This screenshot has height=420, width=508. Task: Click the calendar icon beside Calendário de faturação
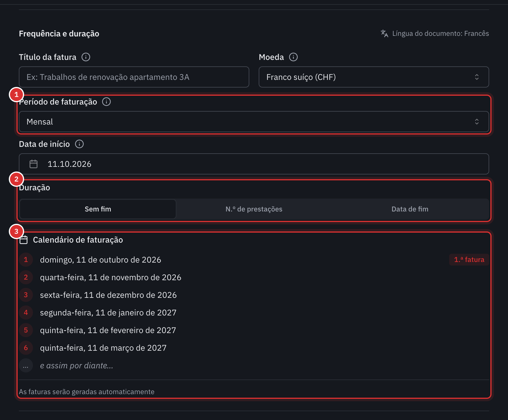(x=24, y=240)
